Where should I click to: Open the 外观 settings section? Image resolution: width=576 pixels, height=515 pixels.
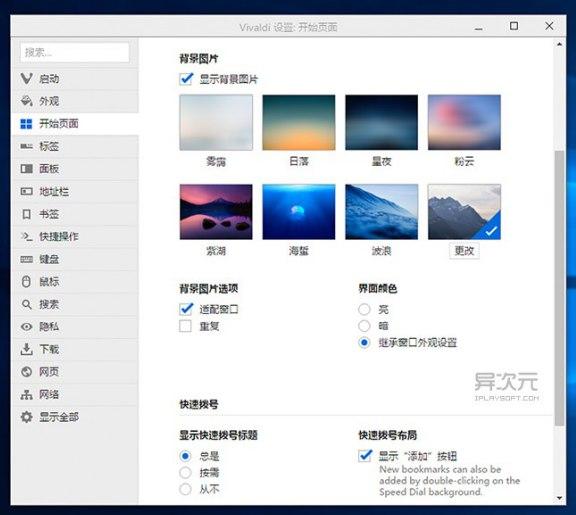pos(75,101)
